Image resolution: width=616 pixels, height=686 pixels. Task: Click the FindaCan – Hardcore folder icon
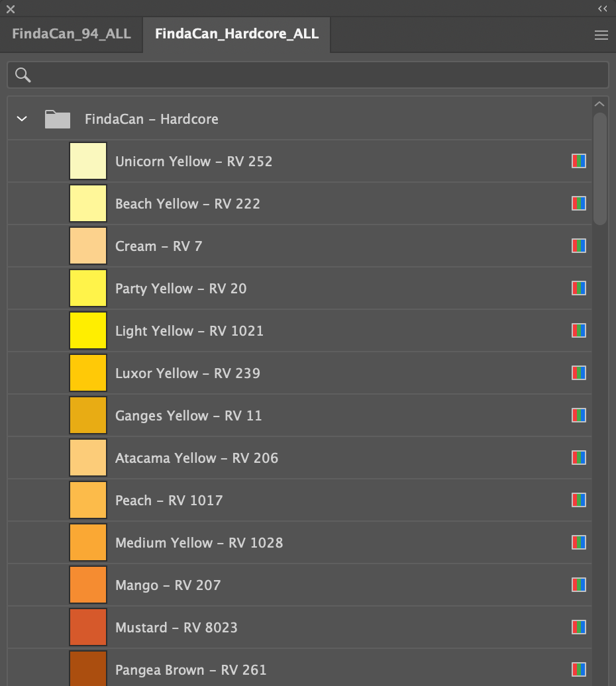pos(58,119)
